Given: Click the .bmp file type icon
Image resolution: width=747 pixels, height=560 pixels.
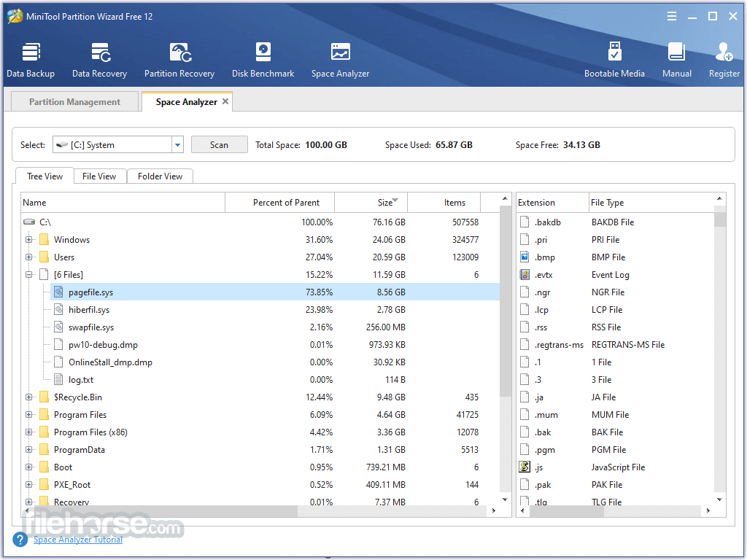Looking at the screenshot, I should coord(525,257).
